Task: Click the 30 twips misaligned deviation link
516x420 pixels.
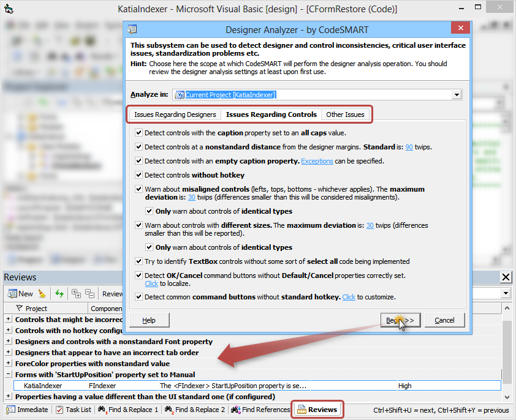Action: click(x=192, y=197)
